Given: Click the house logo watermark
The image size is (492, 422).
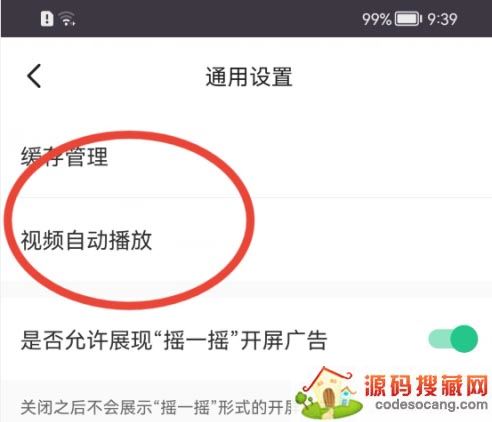Looking at the screenshot, I should 327,393.
